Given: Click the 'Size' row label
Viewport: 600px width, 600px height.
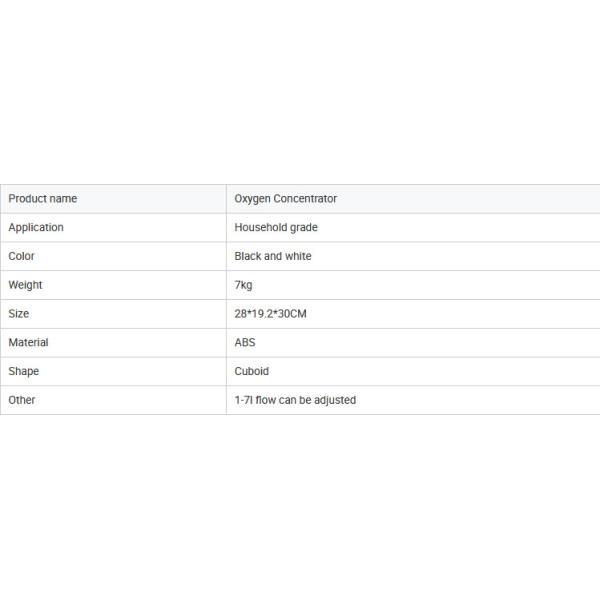Looking at the screenshot, I should [19, 314].
